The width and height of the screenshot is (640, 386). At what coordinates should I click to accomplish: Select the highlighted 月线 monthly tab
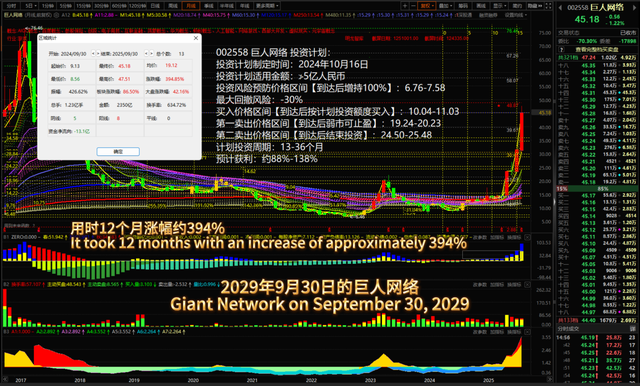point(191,6)
